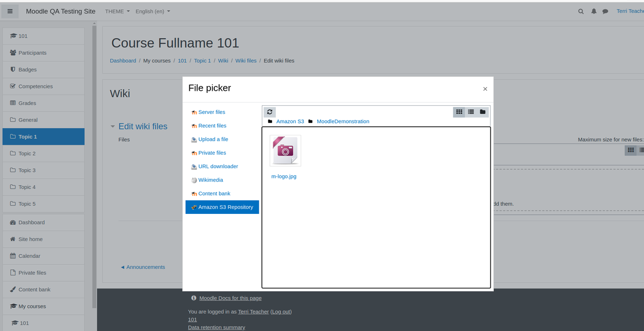Open Amazon S3 in the picker breadcrumb

click(x=290, y=121)
